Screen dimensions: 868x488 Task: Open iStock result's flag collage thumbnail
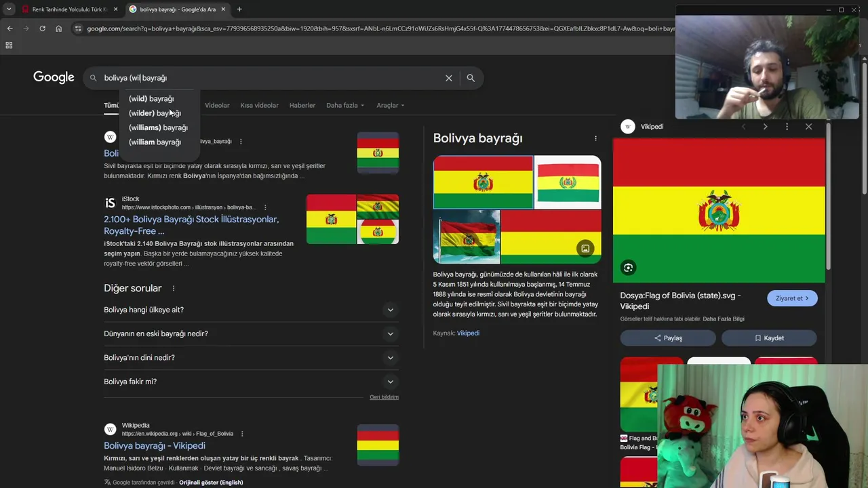pos(353,219)
